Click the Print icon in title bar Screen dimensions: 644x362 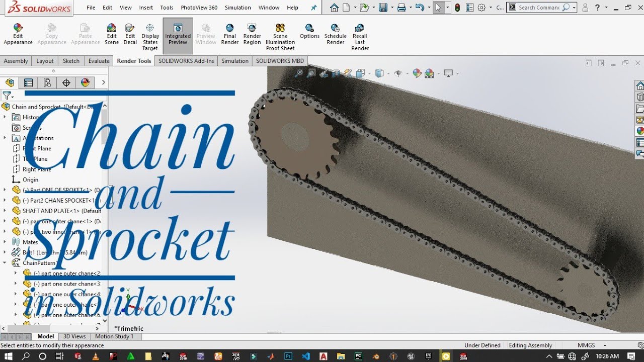click(401, 8)
